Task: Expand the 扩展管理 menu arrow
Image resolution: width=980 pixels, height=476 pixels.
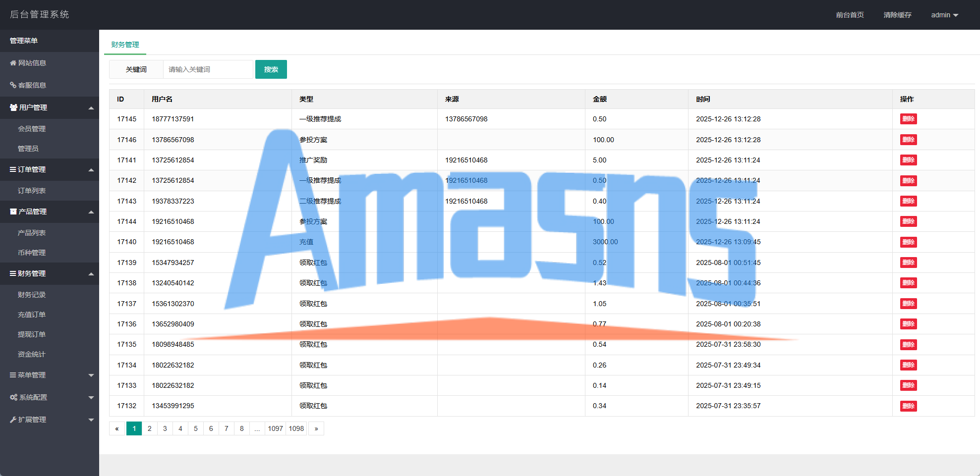Action: tap(91, 420)
